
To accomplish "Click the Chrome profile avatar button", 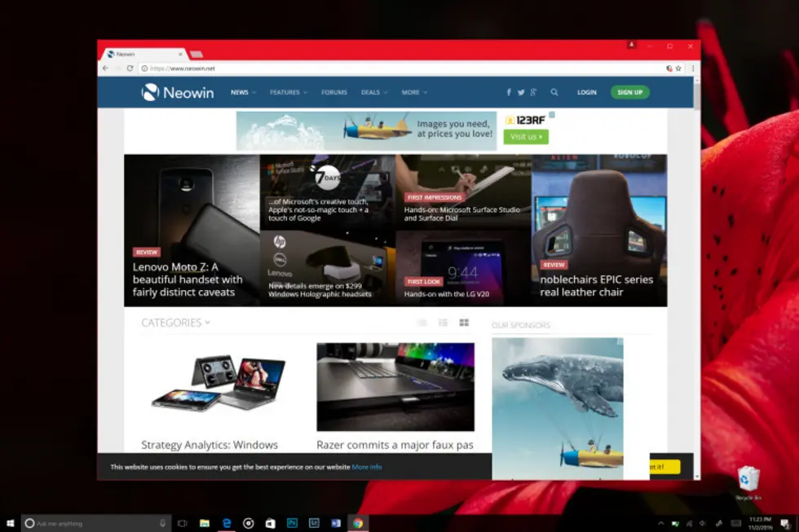I will (x=631, y=46).
